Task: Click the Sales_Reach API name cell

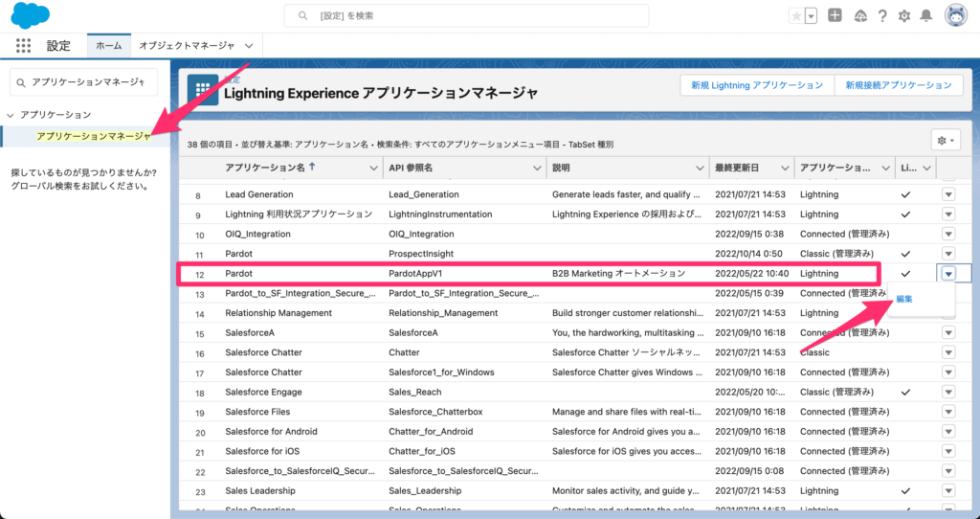Action: point(414,392)
